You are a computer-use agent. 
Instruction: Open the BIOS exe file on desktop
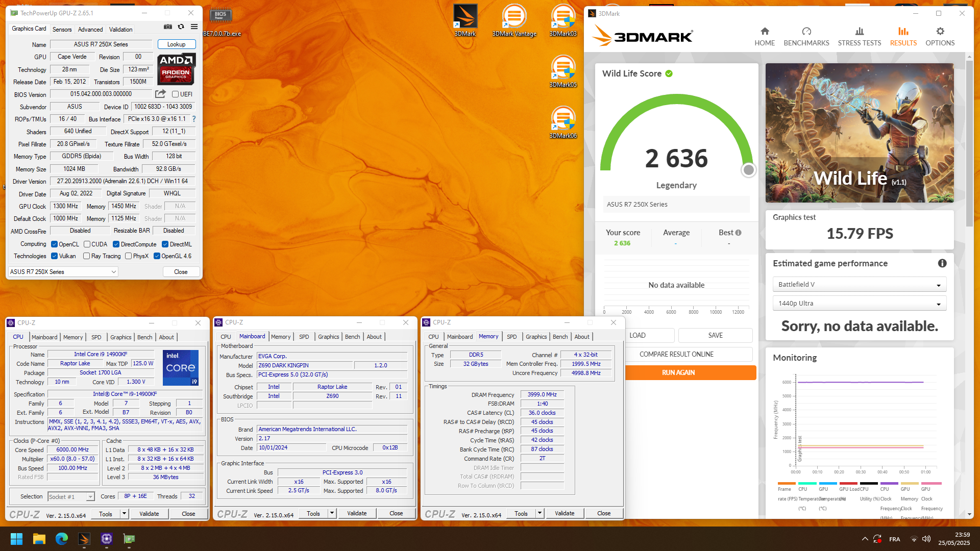(222, 22)
